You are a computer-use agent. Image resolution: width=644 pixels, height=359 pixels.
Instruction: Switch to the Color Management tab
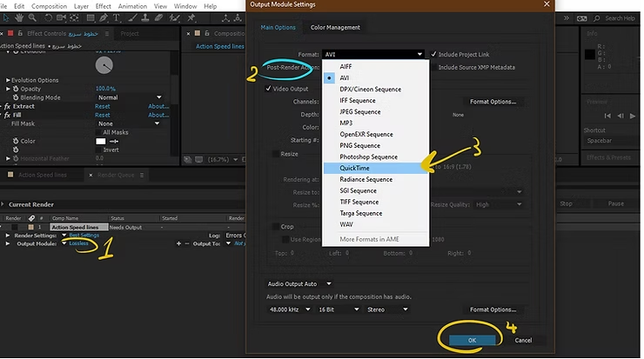click(x=335, y=27)
